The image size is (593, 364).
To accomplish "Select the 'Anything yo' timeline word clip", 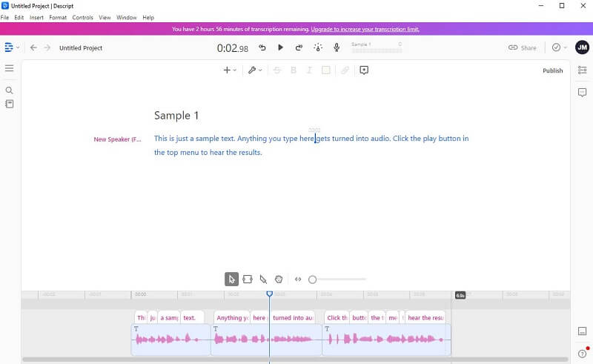I will pyautogui.click(x=232, y=318).
